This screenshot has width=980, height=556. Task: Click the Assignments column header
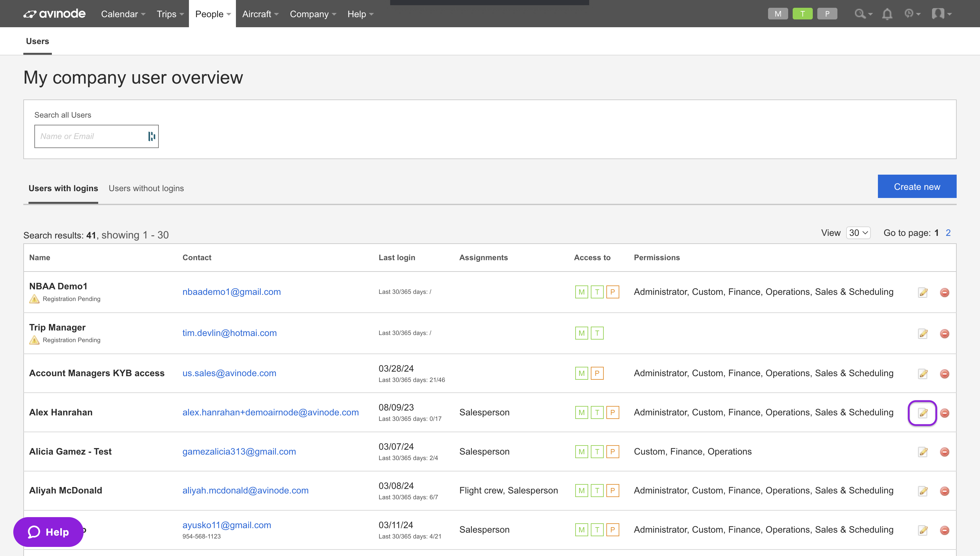484,258
